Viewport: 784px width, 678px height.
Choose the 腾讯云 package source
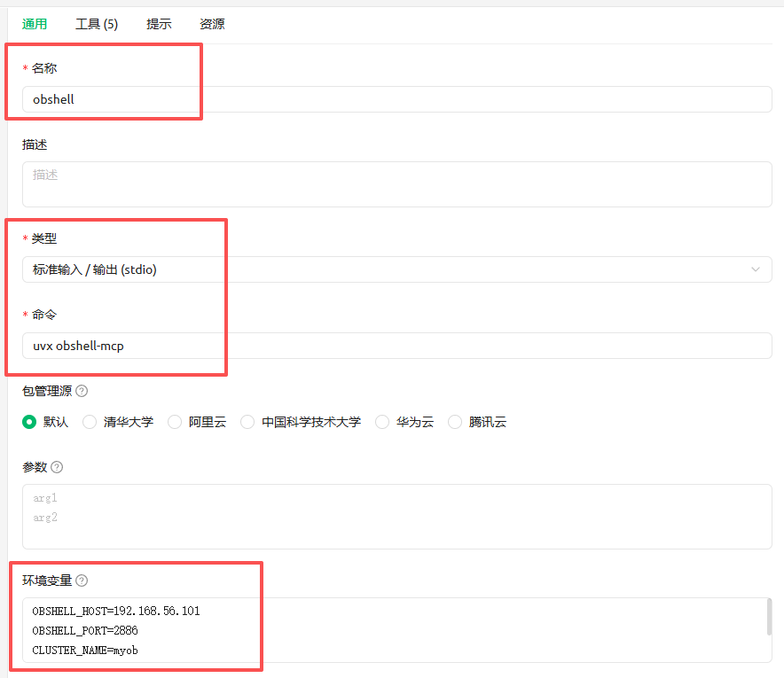pos(455,422)
